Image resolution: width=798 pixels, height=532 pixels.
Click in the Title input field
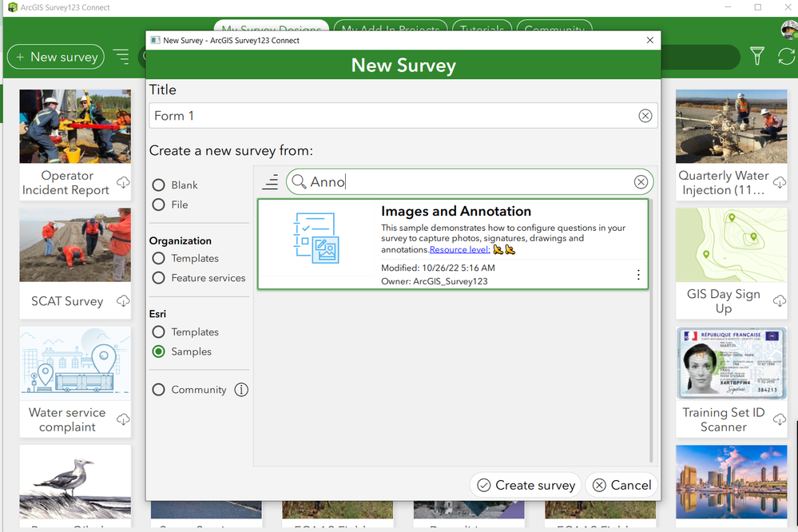click(403, 116)
